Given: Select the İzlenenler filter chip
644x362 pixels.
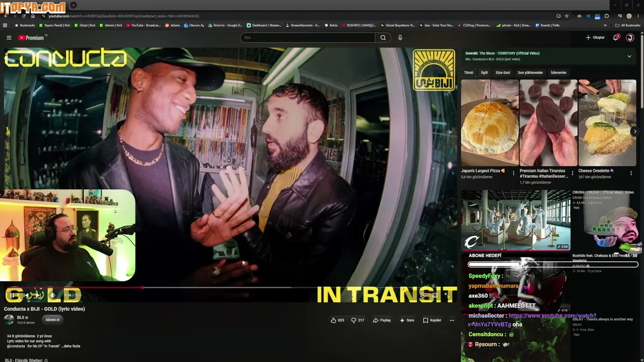Looking at the screenshot, I should 558,72.
